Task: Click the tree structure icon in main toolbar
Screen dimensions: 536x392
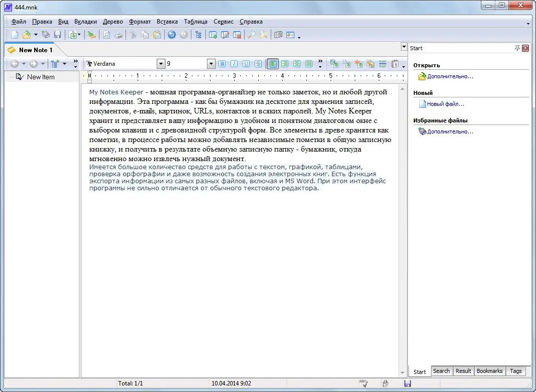Action: 198,35
